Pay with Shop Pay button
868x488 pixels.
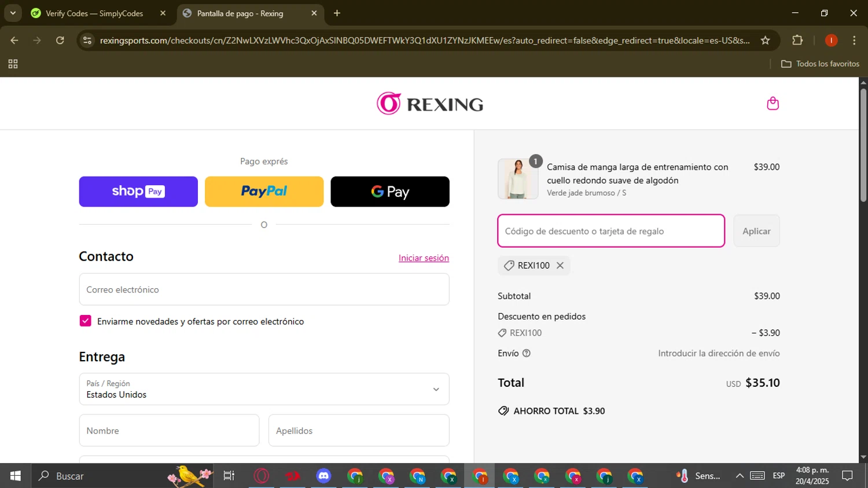click(138, 192)
